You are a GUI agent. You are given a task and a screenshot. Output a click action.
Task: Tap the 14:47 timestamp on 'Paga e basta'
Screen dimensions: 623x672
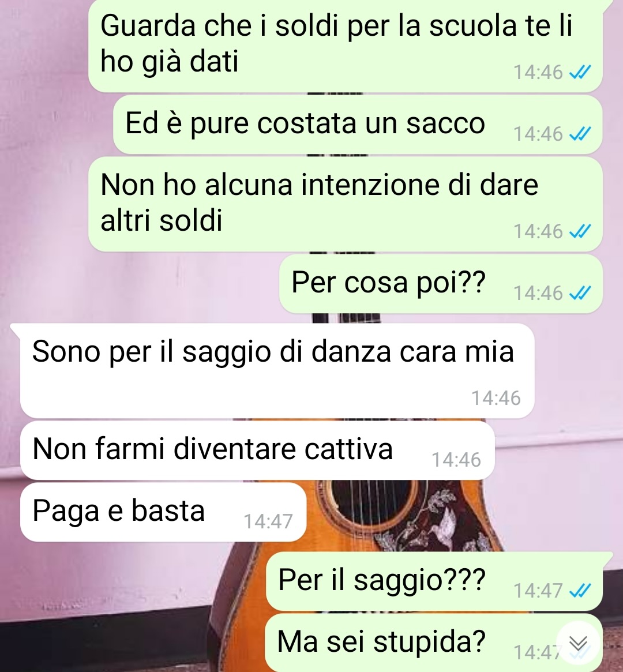point(268,521)
